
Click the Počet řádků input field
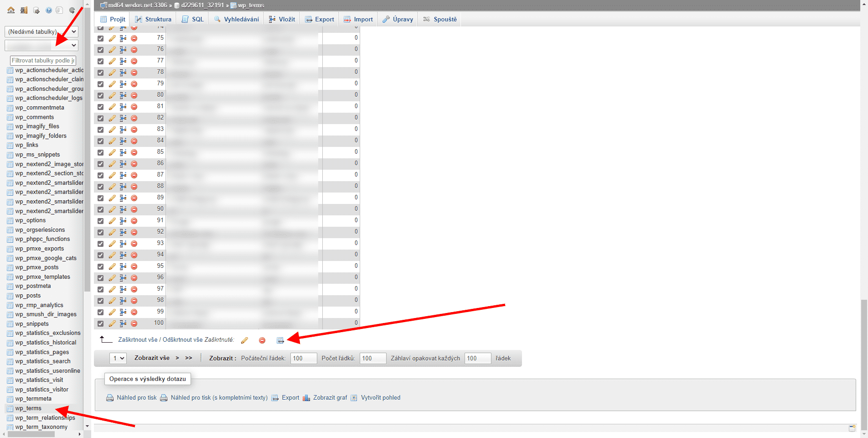pos(372,358)
